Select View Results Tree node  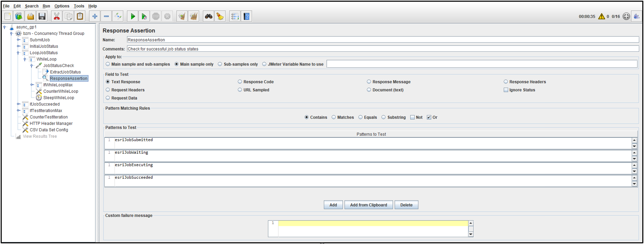point(40,136)
